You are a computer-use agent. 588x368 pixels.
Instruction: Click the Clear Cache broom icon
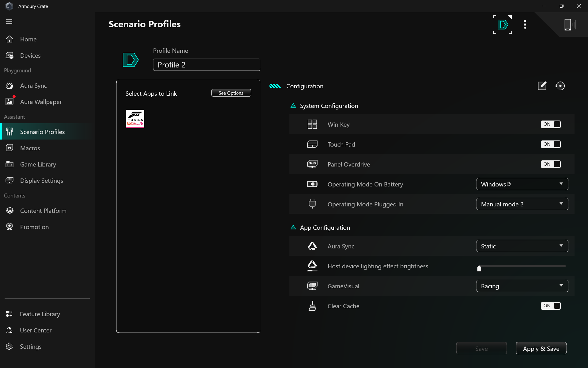(x=312, y=306)
